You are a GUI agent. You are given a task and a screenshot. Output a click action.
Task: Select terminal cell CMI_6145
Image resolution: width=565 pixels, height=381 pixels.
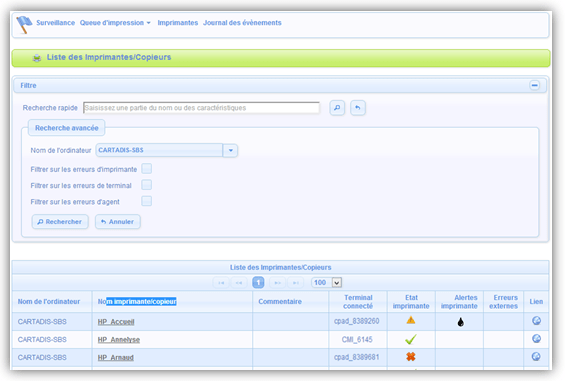click(357, 340)
